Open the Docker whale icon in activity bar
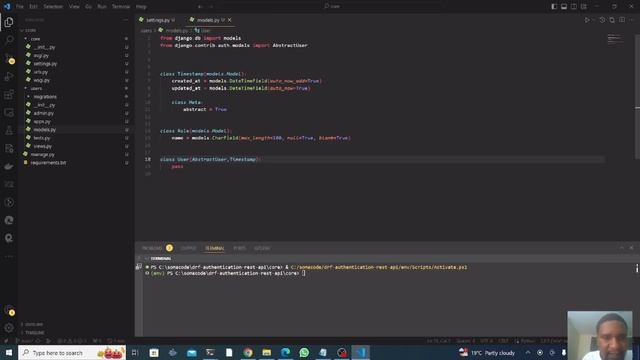 (9, 166)
